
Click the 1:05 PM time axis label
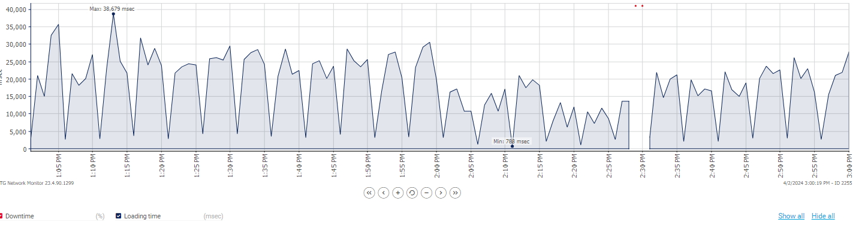[x=58, y=163]
